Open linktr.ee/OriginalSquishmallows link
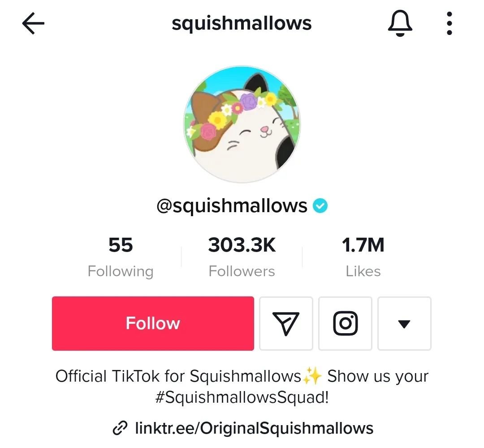The height and width of the screenshot is (448, 484). click(254, 428)
